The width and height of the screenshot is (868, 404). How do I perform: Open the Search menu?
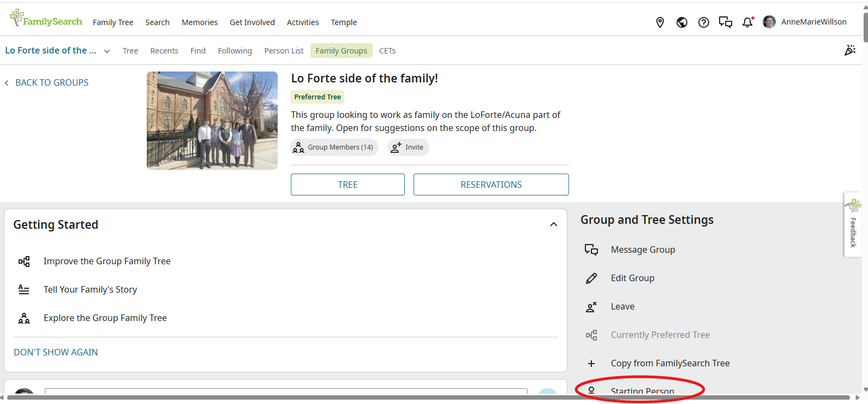click(x=157, y=22)
